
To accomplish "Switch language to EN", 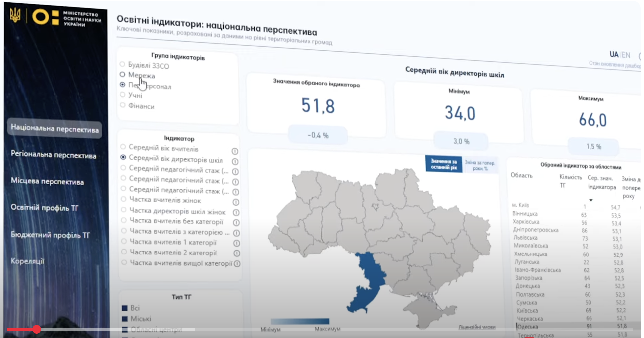I will point(626,55).
